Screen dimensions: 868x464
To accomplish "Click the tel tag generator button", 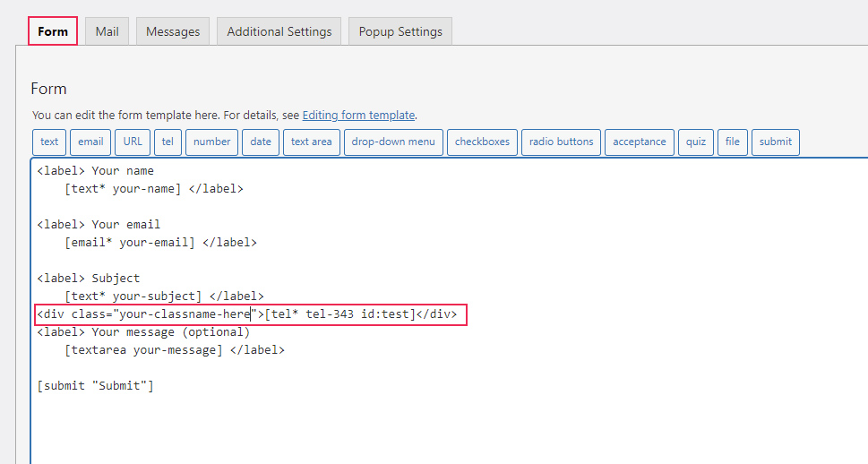I will coord(167,142).
